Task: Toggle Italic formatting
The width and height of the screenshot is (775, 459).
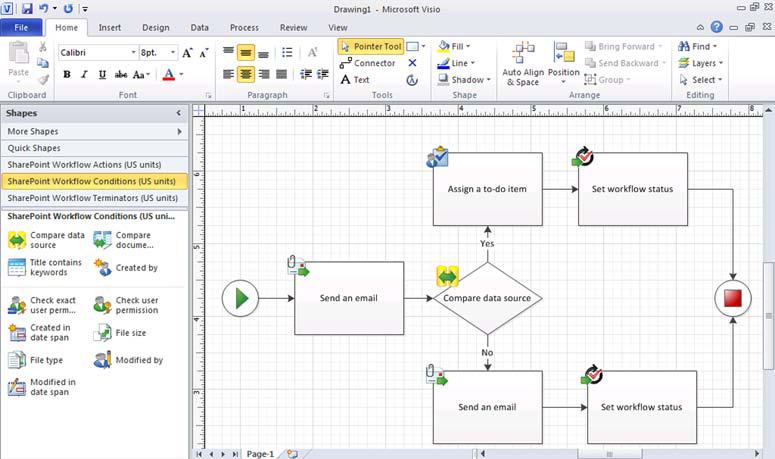Action: point(84,74)
